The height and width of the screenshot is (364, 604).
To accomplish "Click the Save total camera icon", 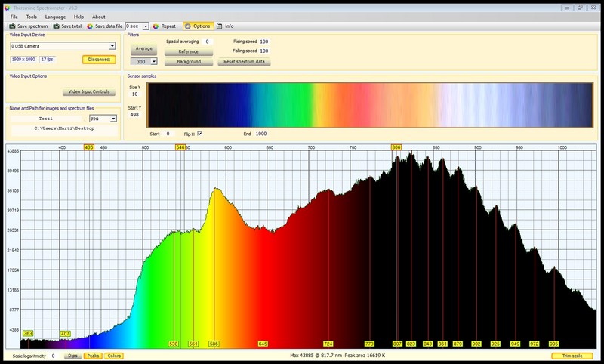I will click(x=55, y=26).
